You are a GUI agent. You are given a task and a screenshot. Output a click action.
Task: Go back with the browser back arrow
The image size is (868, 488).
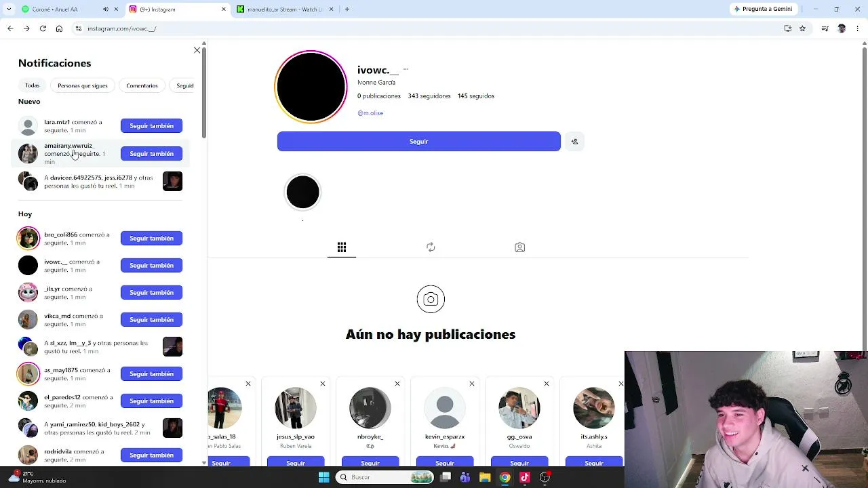click(x=10, y=28)
